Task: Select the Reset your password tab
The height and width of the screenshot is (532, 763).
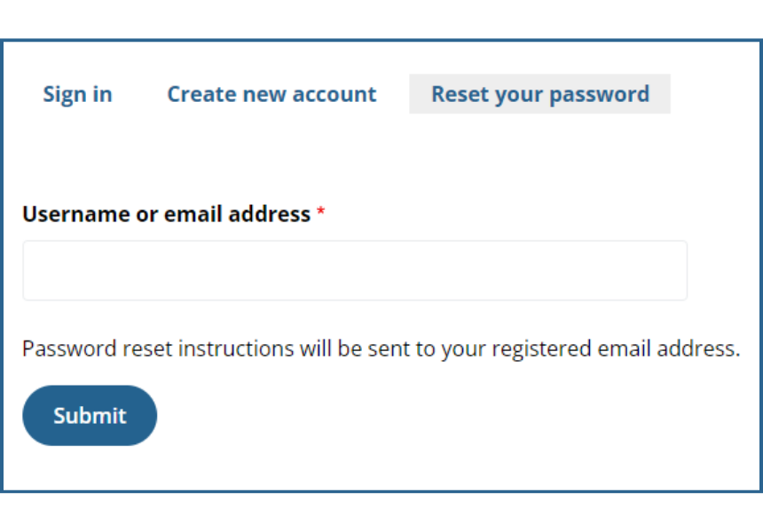Action: click(539, 94)
